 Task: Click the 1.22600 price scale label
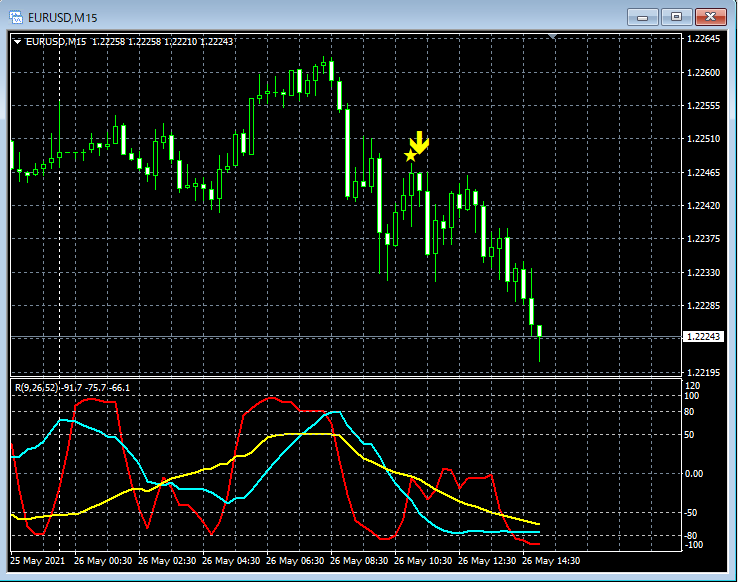click(x=703, y=73)
